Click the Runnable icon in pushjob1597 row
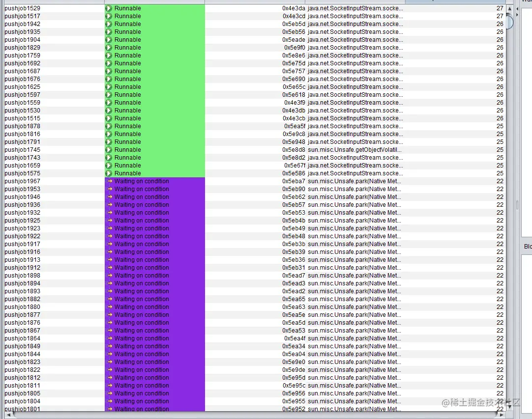The width and height of the screenshot is (532, 419). pyautogui.click(x=109, y=95)
